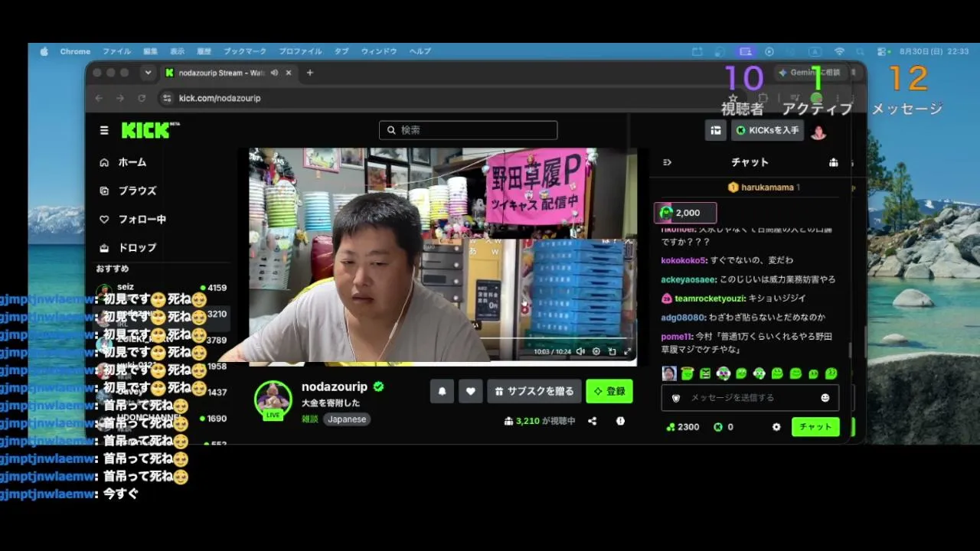Share the stream using share icon
The width and height of the screenshot is (980, 551).
click(592, 421)
